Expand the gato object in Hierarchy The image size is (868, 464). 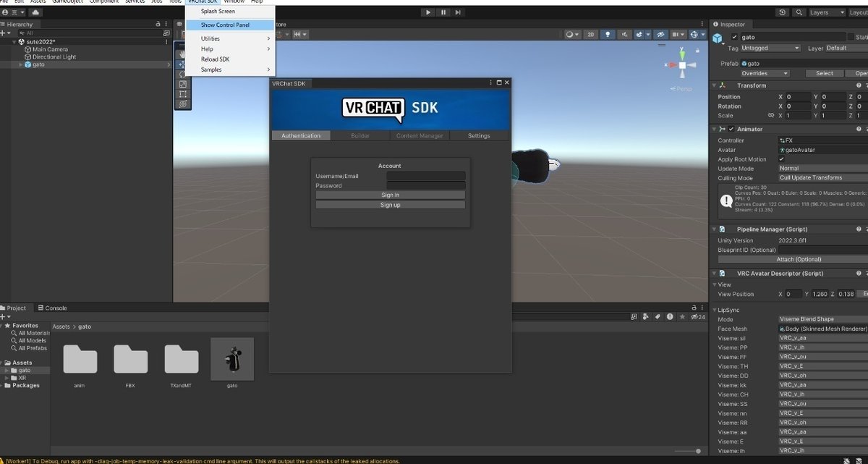coord(21,64)
